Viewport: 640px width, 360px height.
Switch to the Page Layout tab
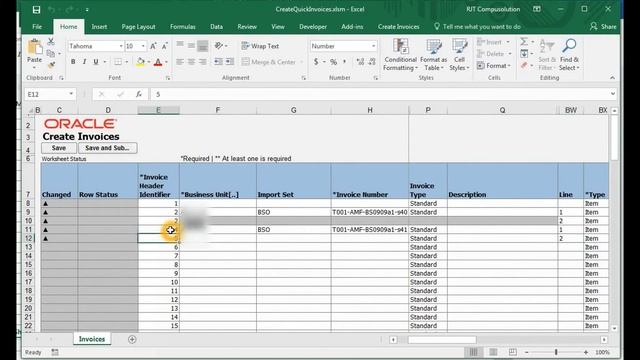[138, 27]
